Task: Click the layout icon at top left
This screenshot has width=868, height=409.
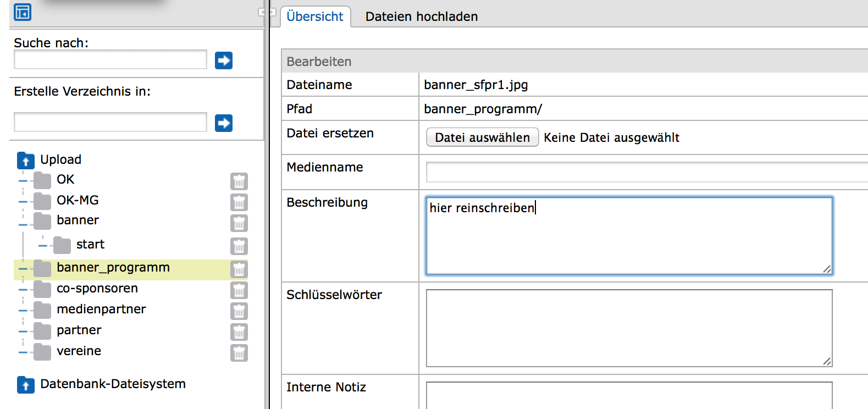Action: 23,12
